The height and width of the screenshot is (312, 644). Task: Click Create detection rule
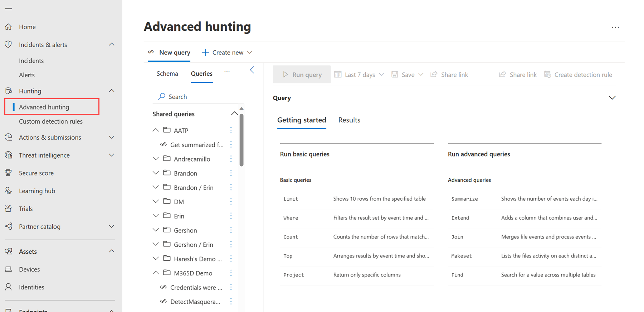pos(578,75)
